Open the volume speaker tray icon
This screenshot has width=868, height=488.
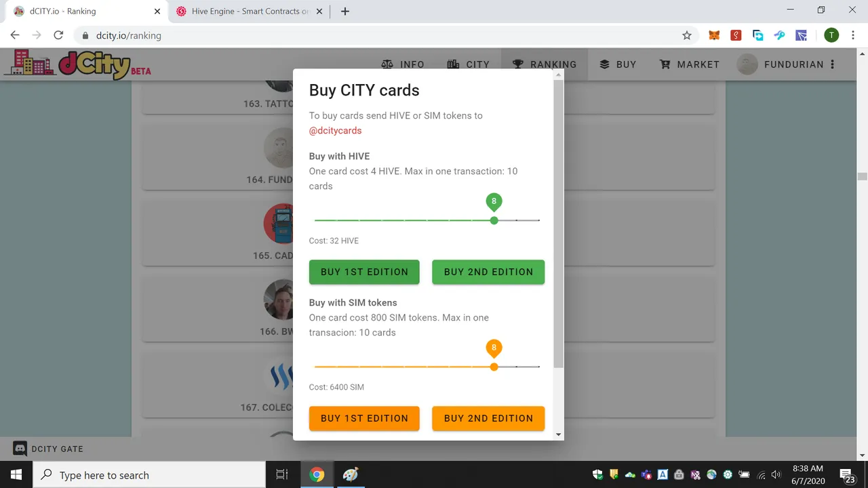(x=776, y=475)
